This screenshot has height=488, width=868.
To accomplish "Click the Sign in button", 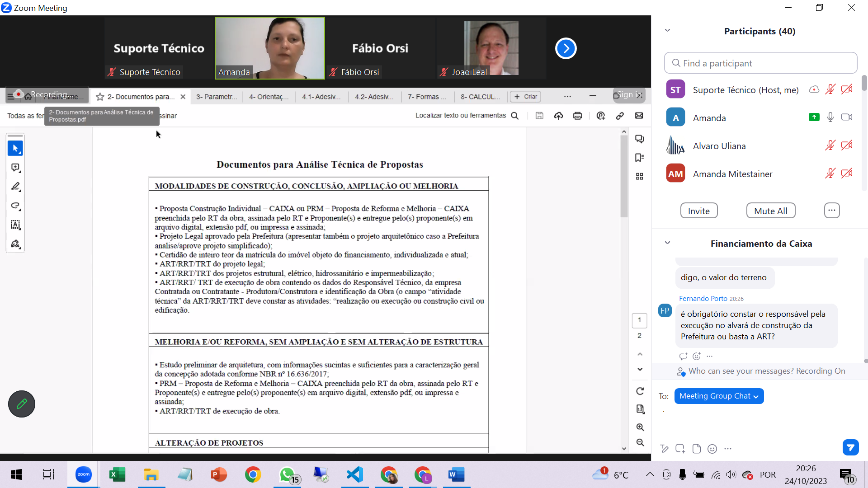I will (x=629, y=95).
